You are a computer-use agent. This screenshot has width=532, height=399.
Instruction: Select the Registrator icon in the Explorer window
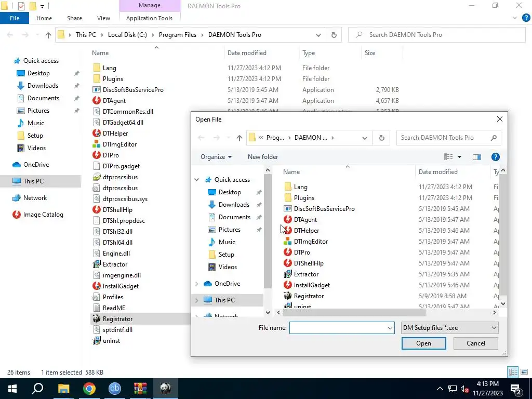pos(97,318)
